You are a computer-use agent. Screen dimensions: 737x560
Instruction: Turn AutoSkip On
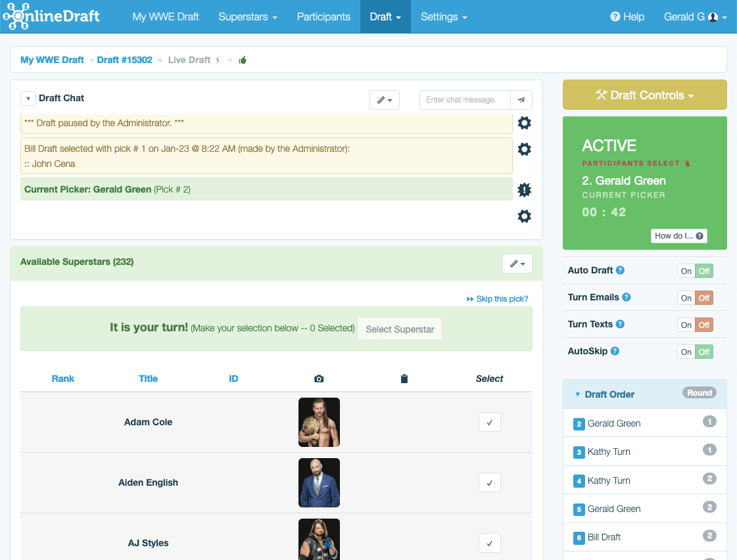pyautogui.click(x=686, y=352)
